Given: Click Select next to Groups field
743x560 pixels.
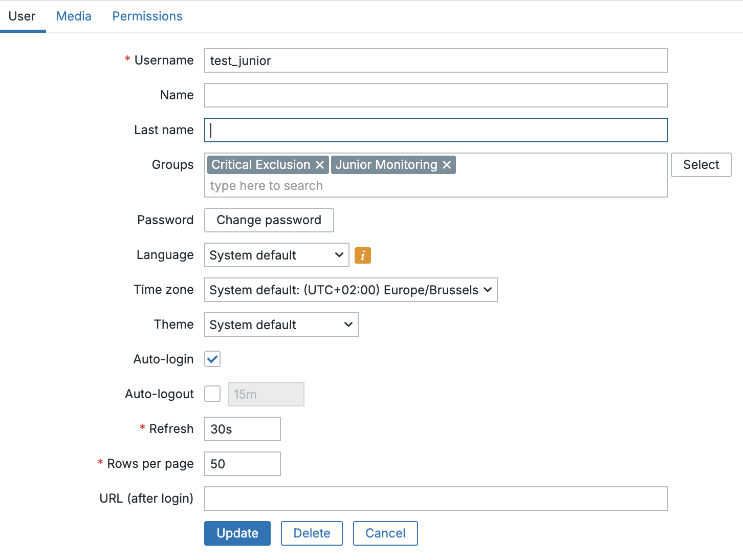Looking at the screenshot, I should coord(701,164).
